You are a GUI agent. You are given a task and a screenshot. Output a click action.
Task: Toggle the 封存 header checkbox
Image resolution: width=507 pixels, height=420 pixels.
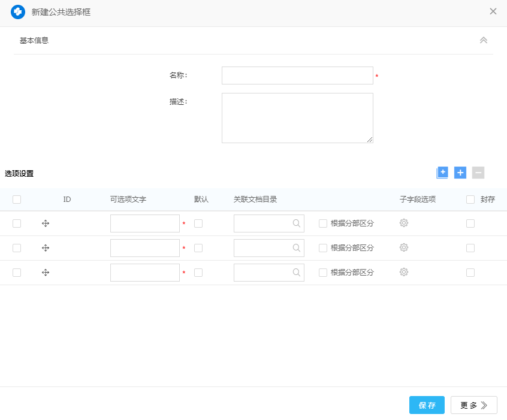pyautogui.click(x=470, y=200)
